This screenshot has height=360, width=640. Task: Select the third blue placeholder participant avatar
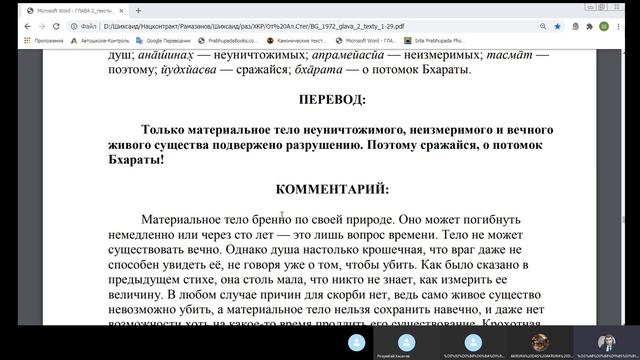[473, 343]
